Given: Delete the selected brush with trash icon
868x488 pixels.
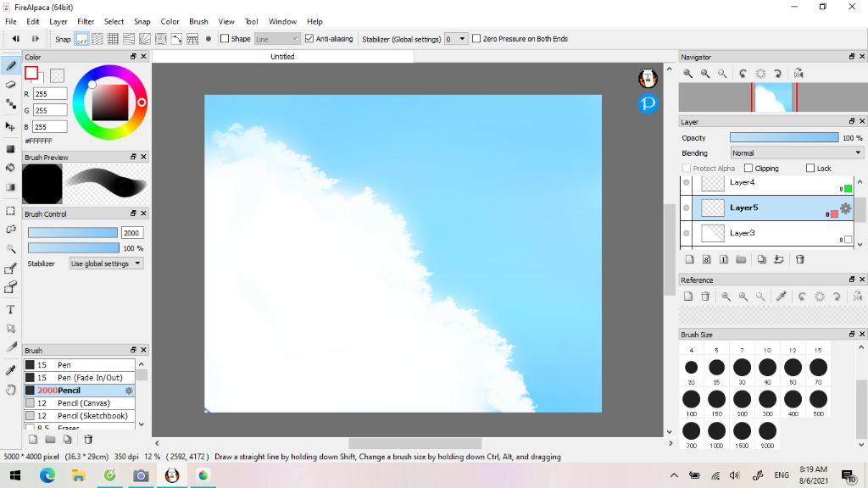Looking at the screenshot, I should click(88, 440).
